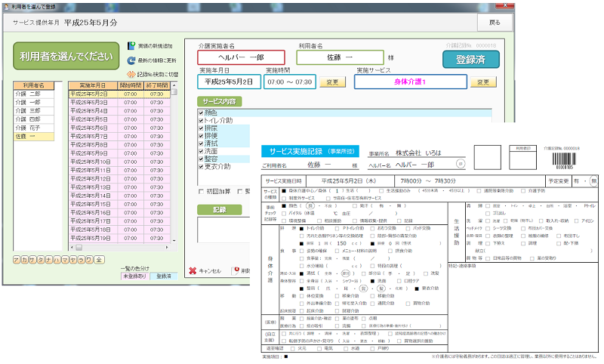
Task: Filter users by the マ kana button
Action: tap(65, 260)
